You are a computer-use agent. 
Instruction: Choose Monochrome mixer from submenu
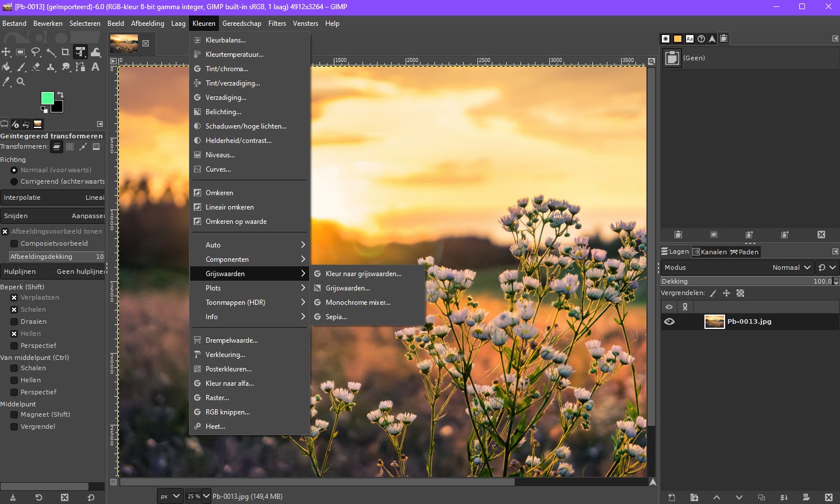[x=357, y=303]
